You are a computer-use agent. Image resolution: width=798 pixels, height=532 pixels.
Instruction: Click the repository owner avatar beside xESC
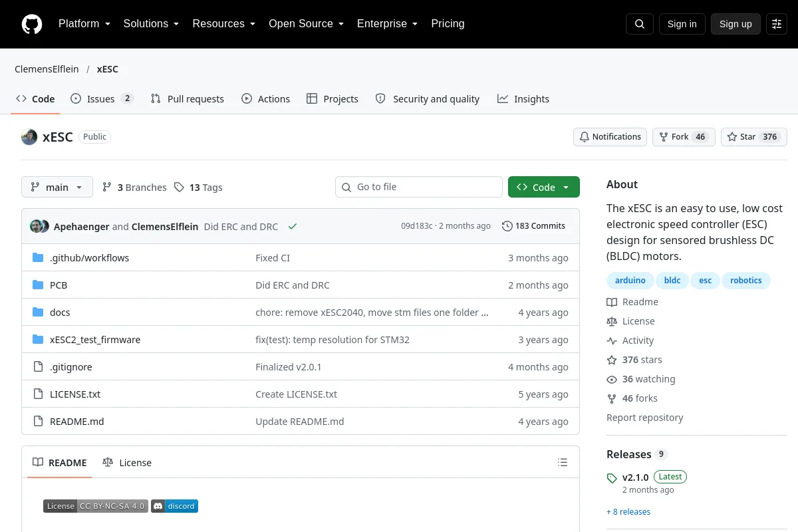pyautogui.click(x=29, y=137)
